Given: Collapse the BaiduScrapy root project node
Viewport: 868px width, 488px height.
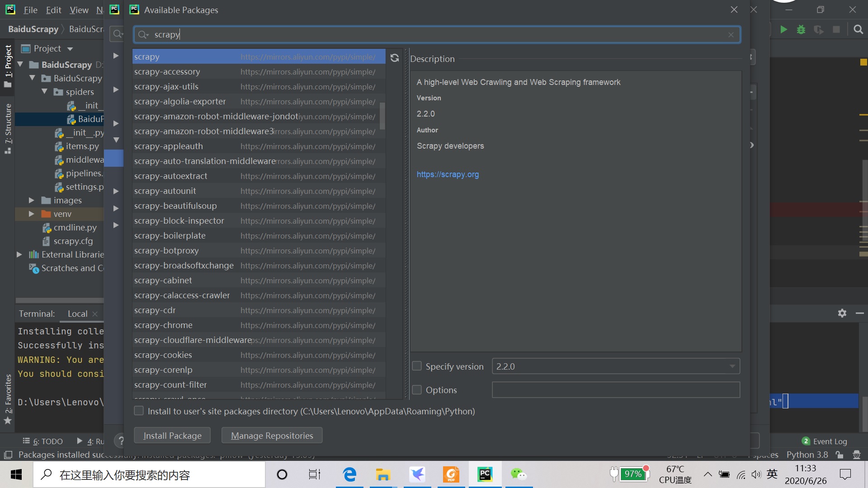Looking at the screenshot, I should pyautogui.click(x=20, y=65).
